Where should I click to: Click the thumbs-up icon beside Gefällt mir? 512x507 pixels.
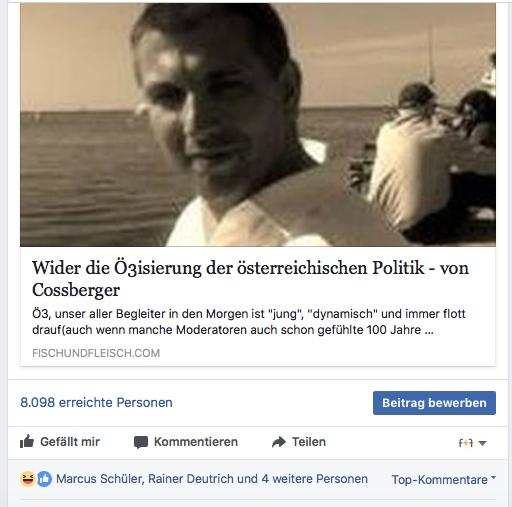pos(27,442)
